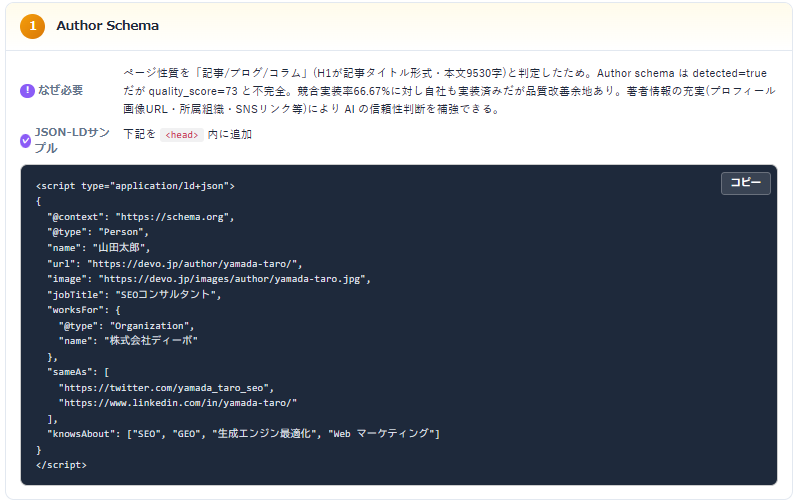
Task: Click the purple exclamation icon beside なぜ必要
Action: click(27, 91)
